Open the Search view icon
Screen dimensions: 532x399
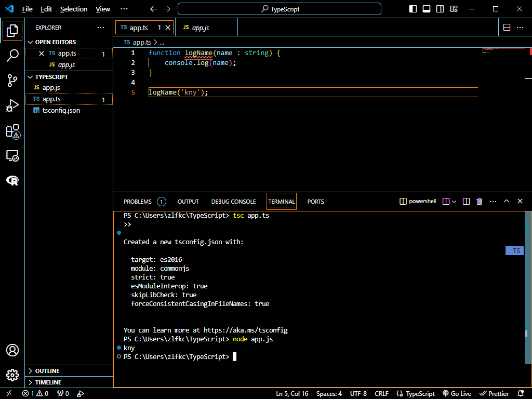(12, 55)
